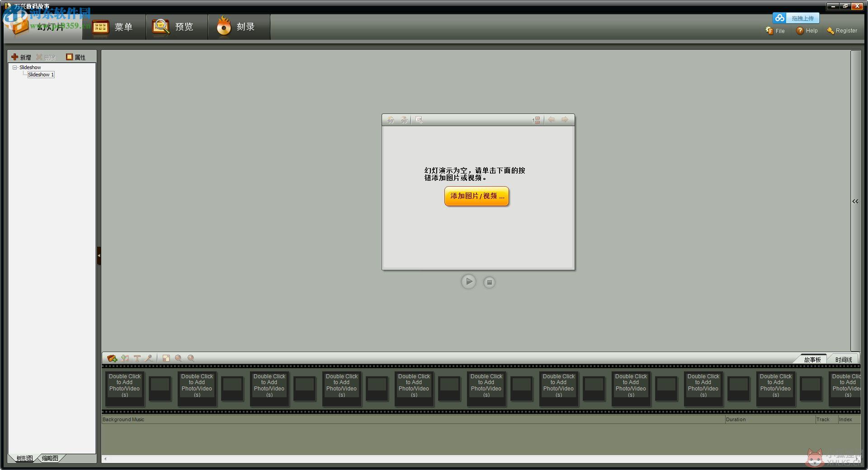Click the microphone voice-over icon
The image size is (868, 470).
click(148, 358)
